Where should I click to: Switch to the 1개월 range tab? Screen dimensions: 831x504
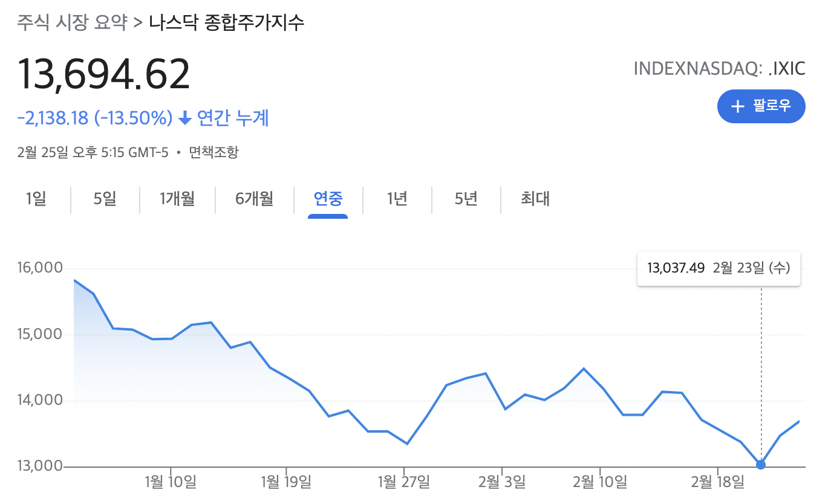[177, 199]
